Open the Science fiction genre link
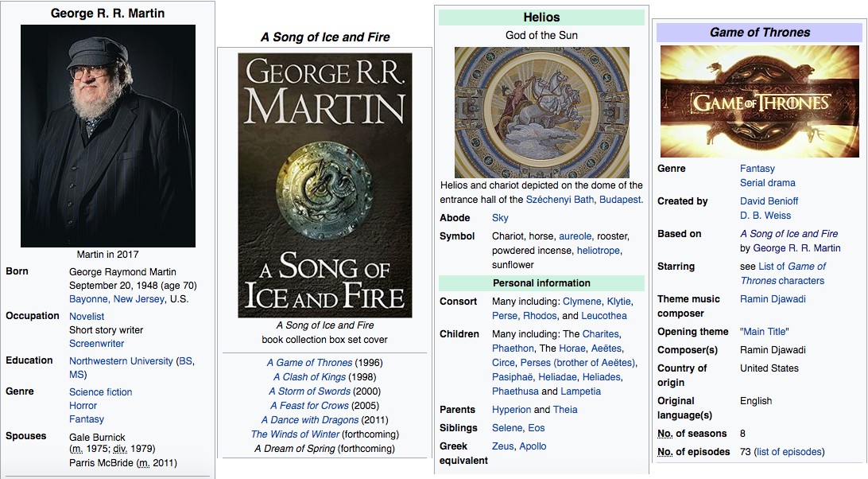868x479 pixels. pyautogui.click(x=101, y=392)
